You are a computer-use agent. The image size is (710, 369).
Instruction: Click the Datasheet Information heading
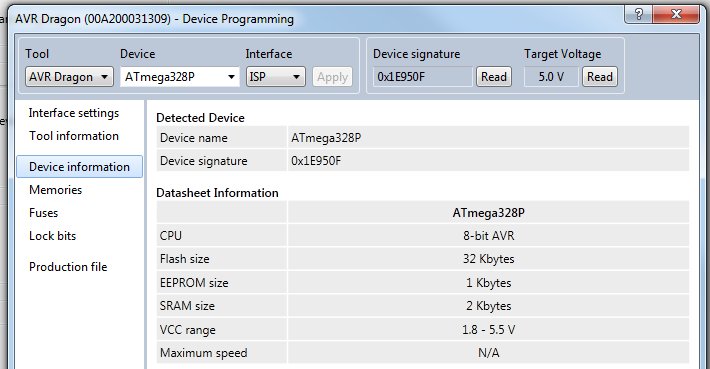tap(217, 193)
